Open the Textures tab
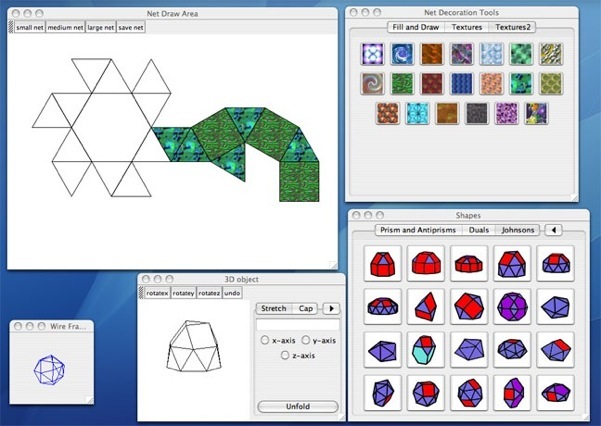This screenshot has width=601, height=426. point(466,27)
